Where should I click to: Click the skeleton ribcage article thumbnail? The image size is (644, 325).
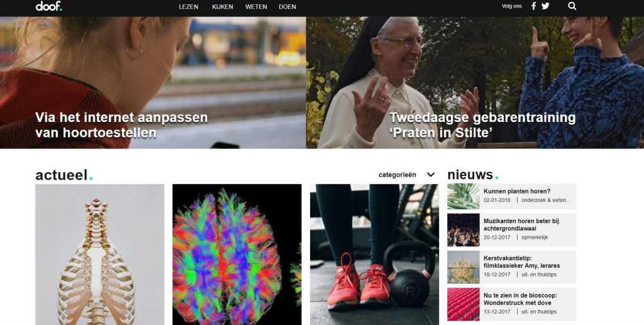coord(100,255)
